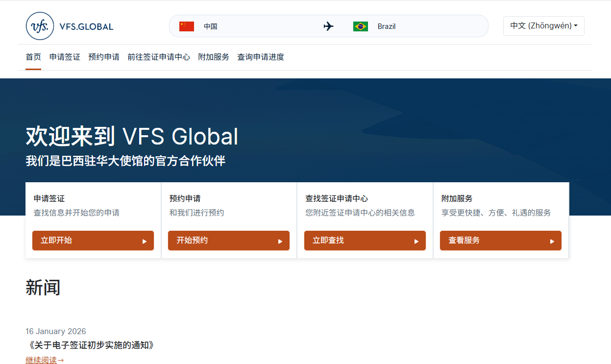Screen dimensions: 611x364
Task: Click the VFS.GLOBAL logo
Action: pos(69,25)
